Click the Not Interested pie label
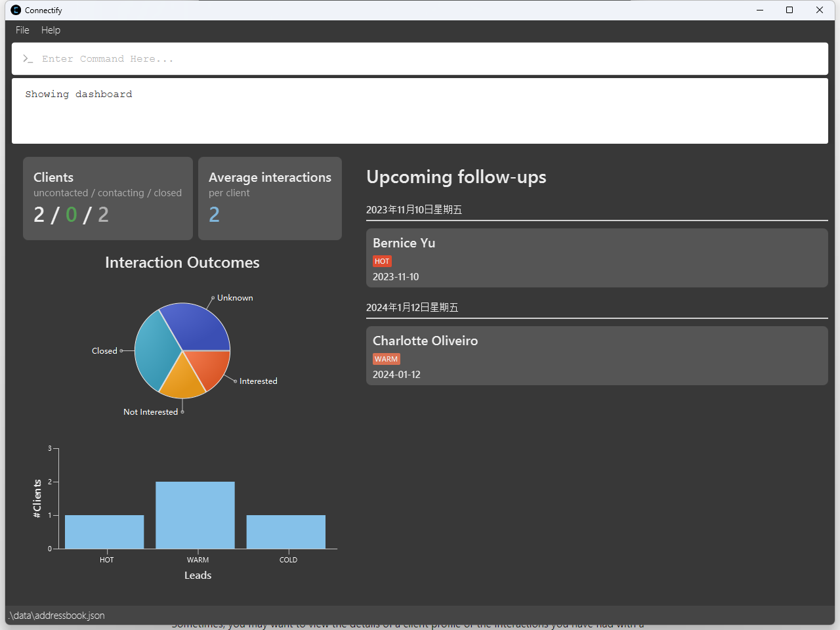Viewport: 840px width, 630px height. tap(151, 412)
